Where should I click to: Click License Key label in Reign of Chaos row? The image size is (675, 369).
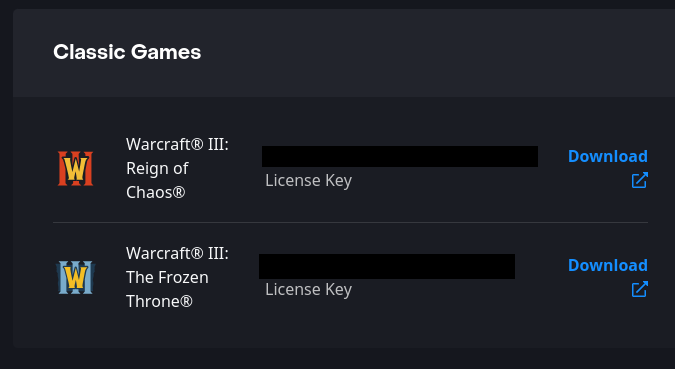click(x=308, y=180)
